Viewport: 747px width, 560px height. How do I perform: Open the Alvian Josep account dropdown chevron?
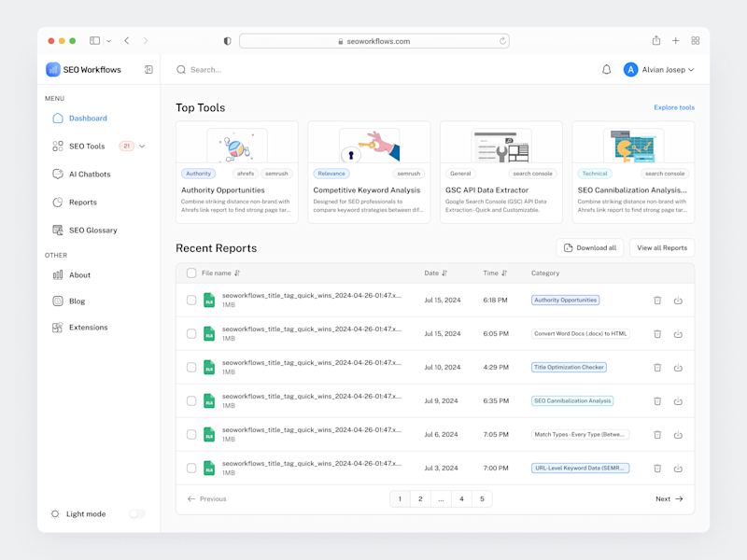691,69
